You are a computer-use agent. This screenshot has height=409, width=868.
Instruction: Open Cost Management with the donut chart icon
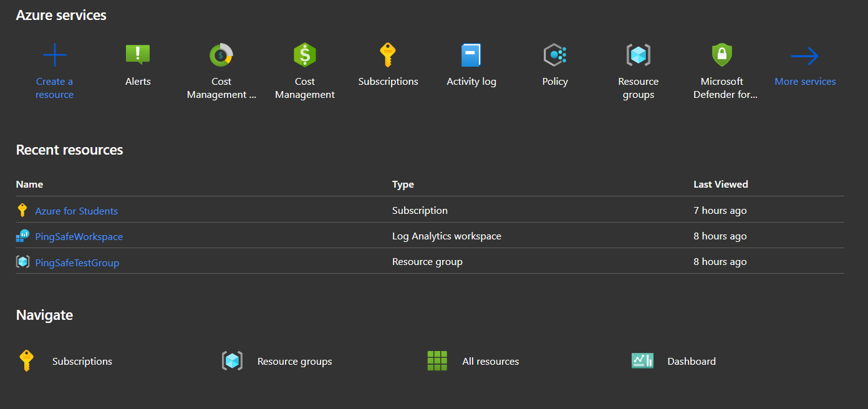tap(221, 55)
